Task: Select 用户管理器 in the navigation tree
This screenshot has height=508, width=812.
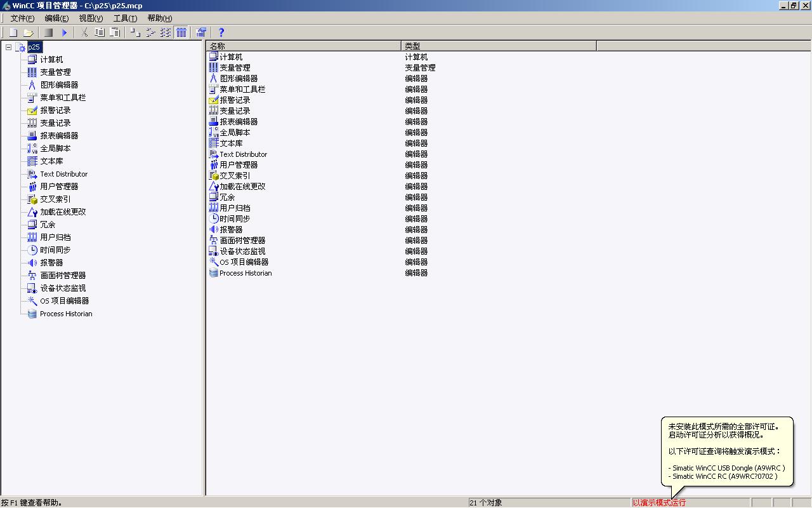Action: coord(59,187)
